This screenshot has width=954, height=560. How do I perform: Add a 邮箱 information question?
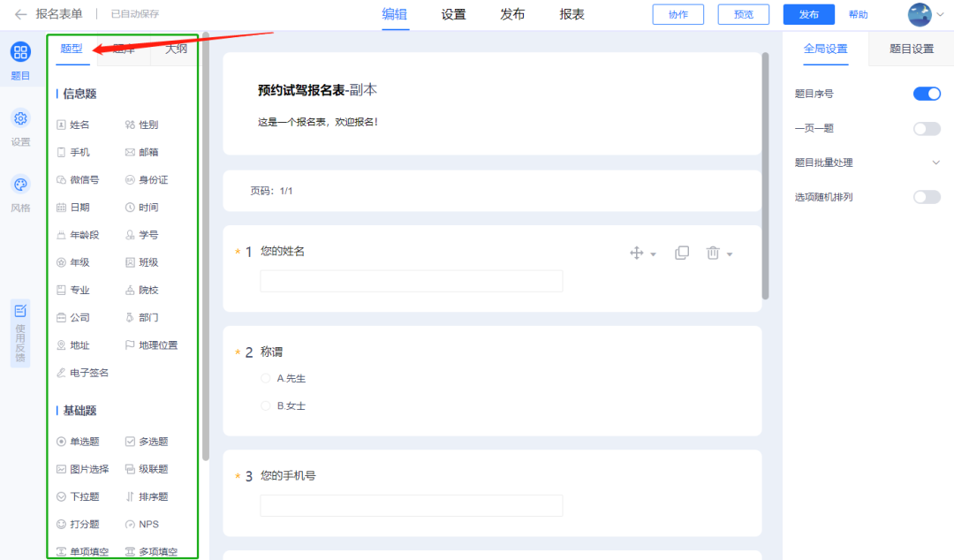[141, 152]
